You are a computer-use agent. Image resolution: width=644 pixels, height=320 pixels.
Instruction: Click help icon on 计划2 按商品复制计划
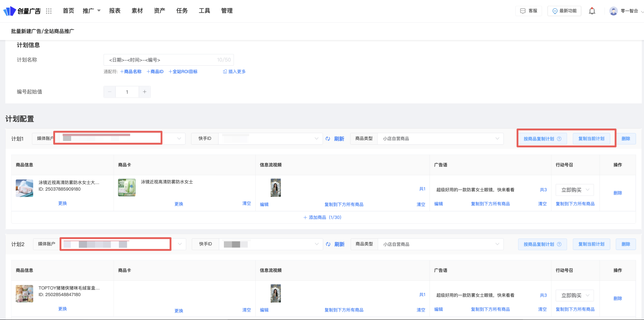pyautogui.click(x=559, y=244)
